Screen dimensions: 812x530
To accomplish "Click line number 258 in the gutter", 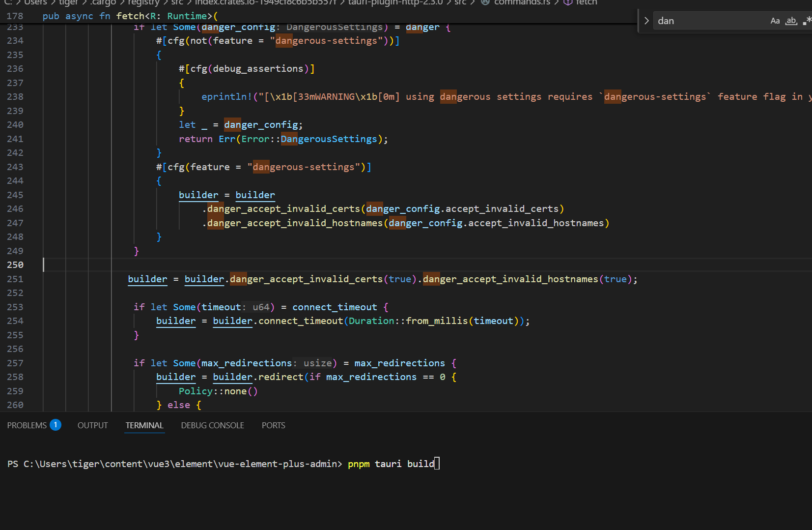I will (15, 377).
